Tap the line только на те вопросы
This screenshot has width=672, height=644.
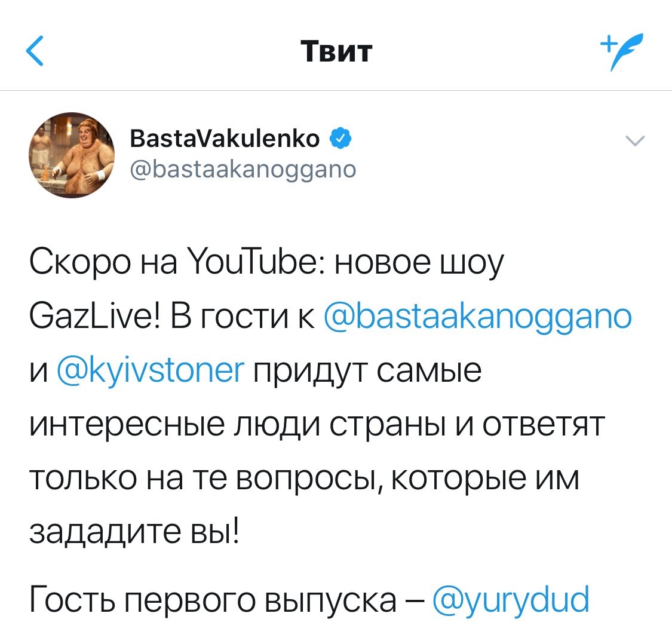coord(304,479)
